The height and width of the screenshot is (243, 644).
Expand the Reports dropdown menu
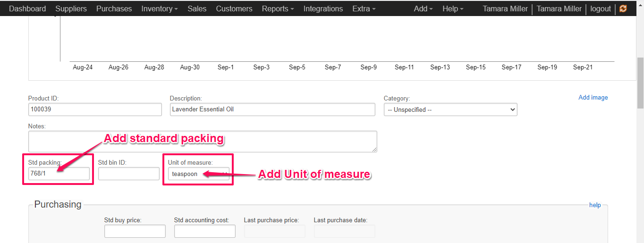click(278, 8)
